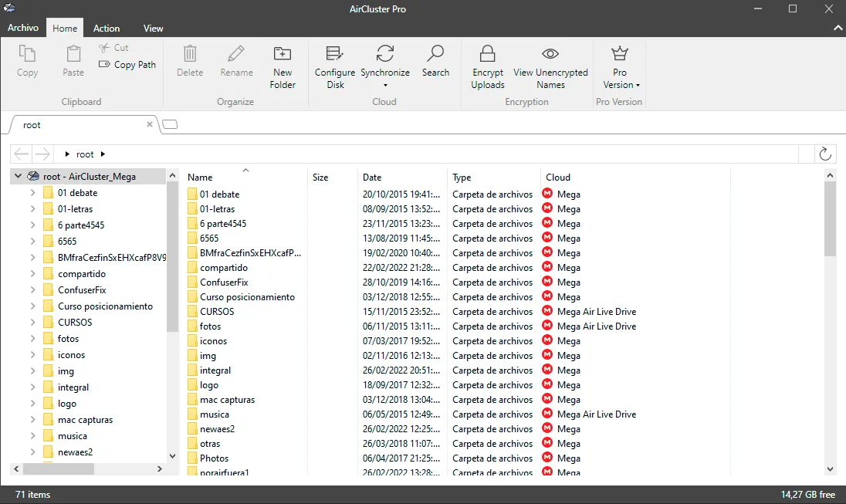Open the Pro Version crown dropdown
The width and height of the screenshot is (846, 504).
pos(621,67)
